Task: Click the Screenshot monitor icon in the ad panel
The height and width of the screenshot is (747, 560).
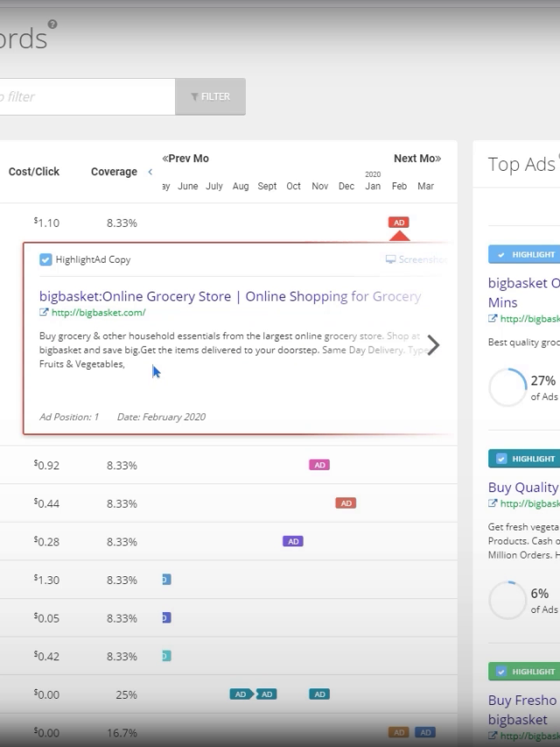Action: 390,260
